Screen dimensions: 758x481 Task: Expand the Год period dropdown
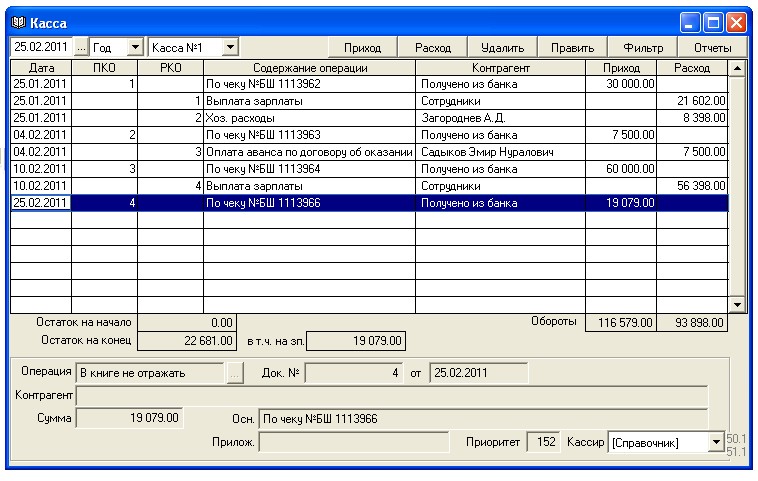135,47
